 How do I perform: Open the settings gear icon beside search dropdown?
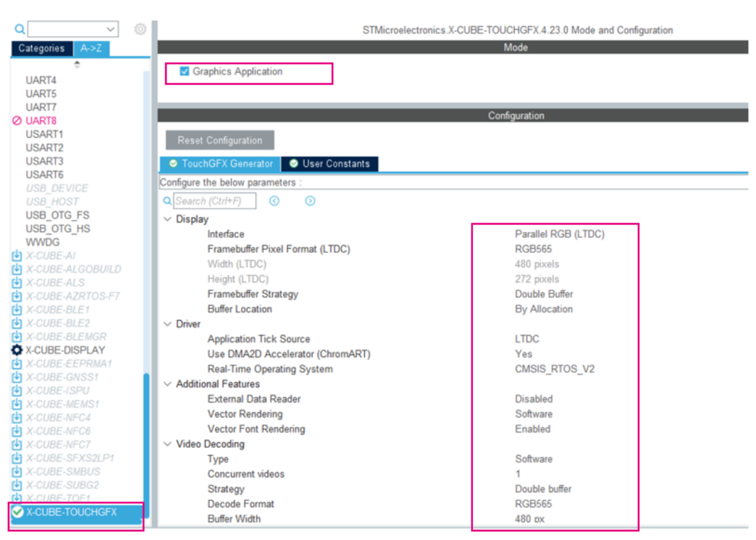[140, 30]
